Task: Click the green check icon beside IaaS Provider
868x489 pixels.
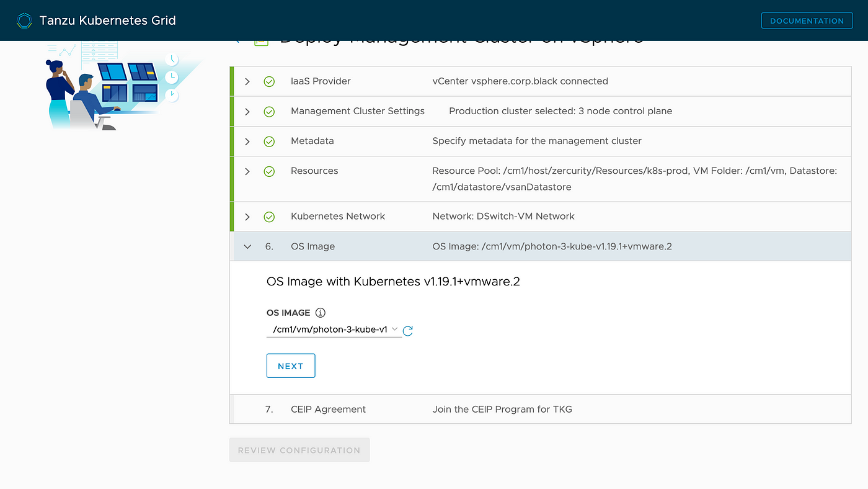Action: [x=269, y=81]
